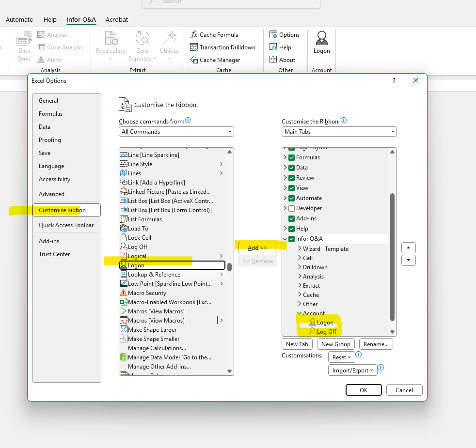Open Transaction Drilldown in the ribbon
This screenshot has width=476, height=448.
click(223, 47)
